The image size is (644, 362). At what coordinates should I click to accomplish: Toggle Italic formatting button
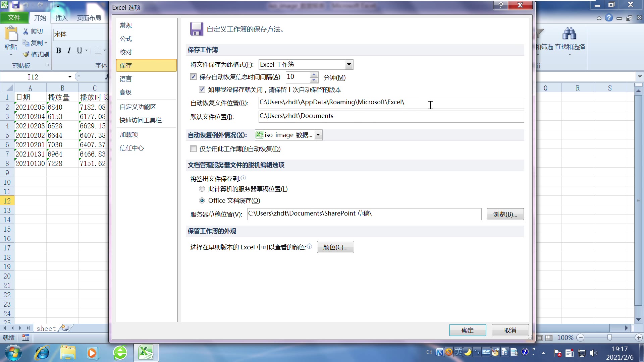click(x=69, y=51)
